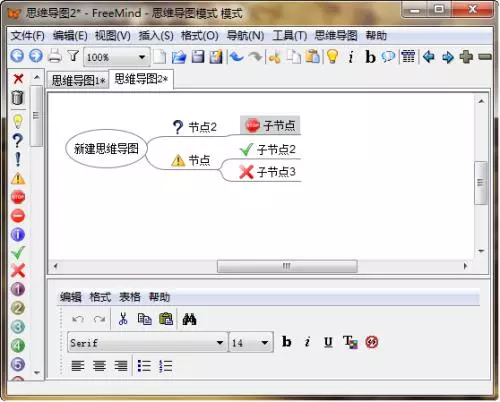Image resolution: width=500 pixels, height=402 pixels.
Task: Cut selected node with scissors icon
Action: pyautogui.click(x=275, y=57)
